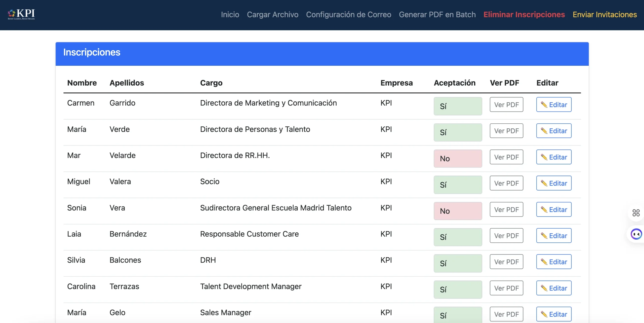
Task: Open the purple chatbot face icon
Action: click(636, 234)
